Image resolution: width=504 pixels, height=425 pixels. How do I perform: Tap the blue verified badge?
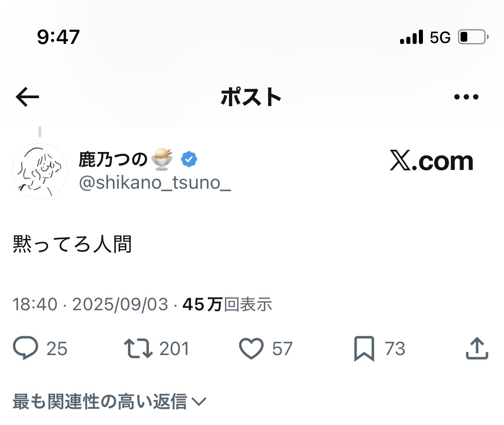click(189, 159)
